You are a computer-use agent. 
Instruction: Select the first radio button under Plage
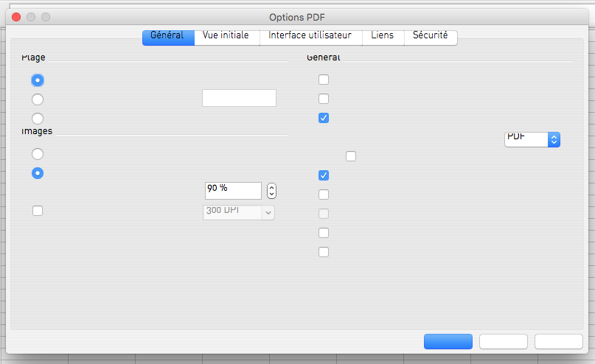[38, 80]
